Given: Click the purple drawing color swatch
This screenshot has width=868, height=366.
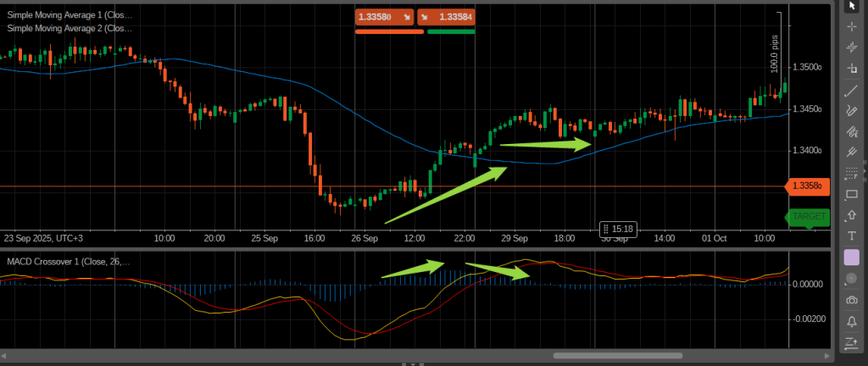Looking at the screenshot, I should [852, 257].
